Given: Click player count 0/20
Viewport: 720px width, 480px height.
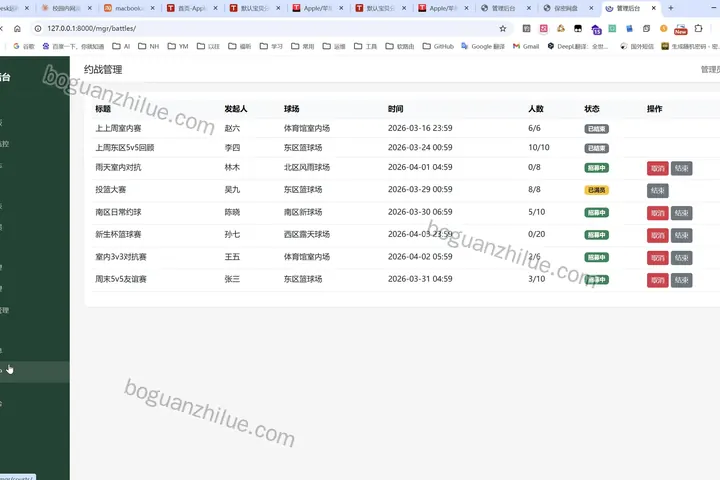Looking at the screenshot, I should pos(536,234).
